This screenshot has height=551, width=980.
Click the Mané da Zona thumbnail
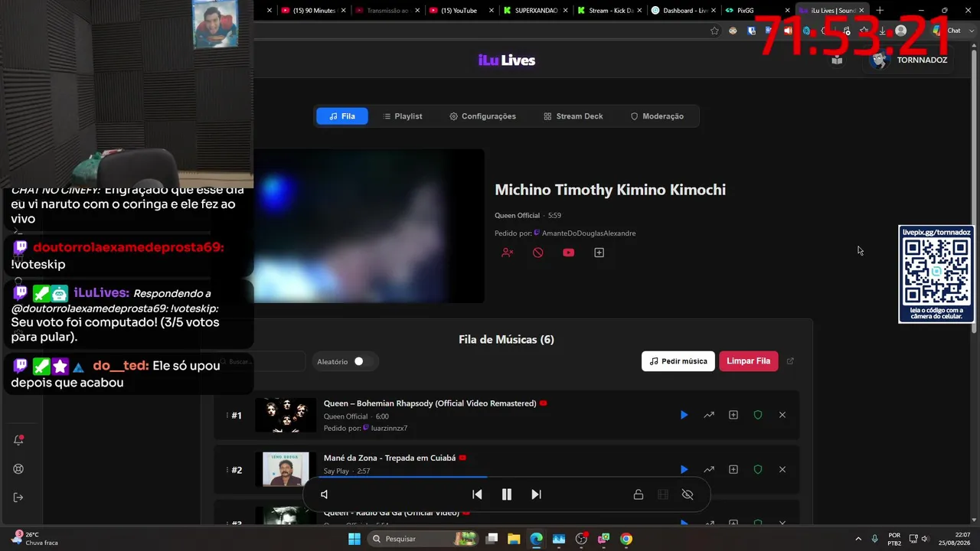(x=286, y=469)
